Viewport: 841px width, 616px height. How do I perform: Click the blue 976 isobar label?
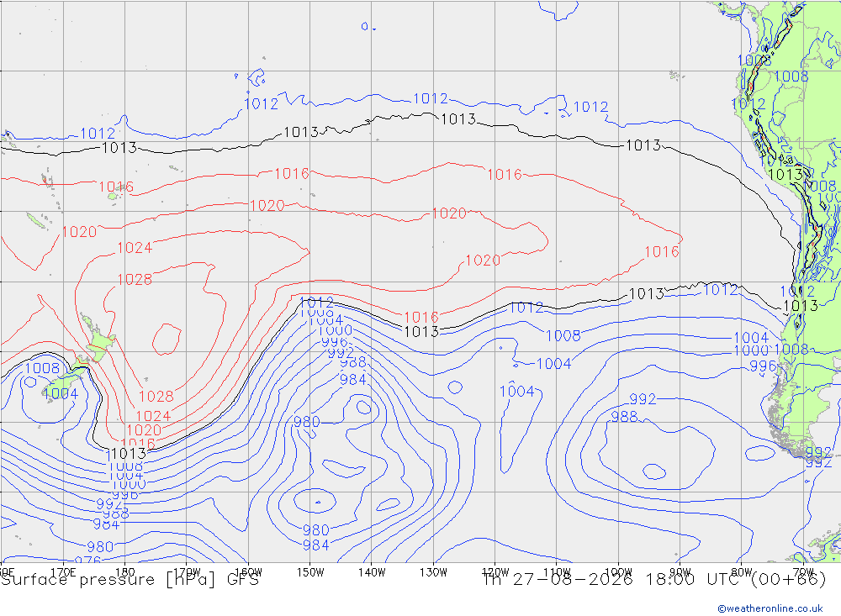pos(87,560)
